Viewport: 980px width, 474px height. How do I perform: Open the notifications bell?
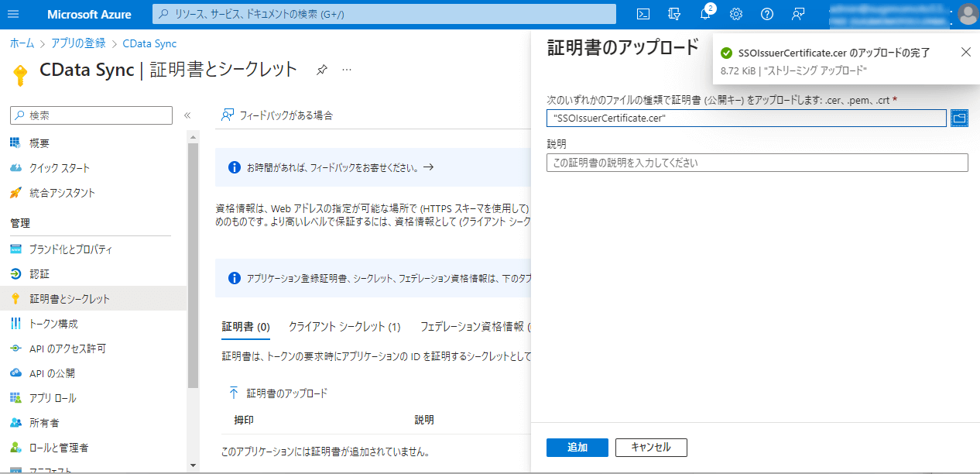(705, 14)
